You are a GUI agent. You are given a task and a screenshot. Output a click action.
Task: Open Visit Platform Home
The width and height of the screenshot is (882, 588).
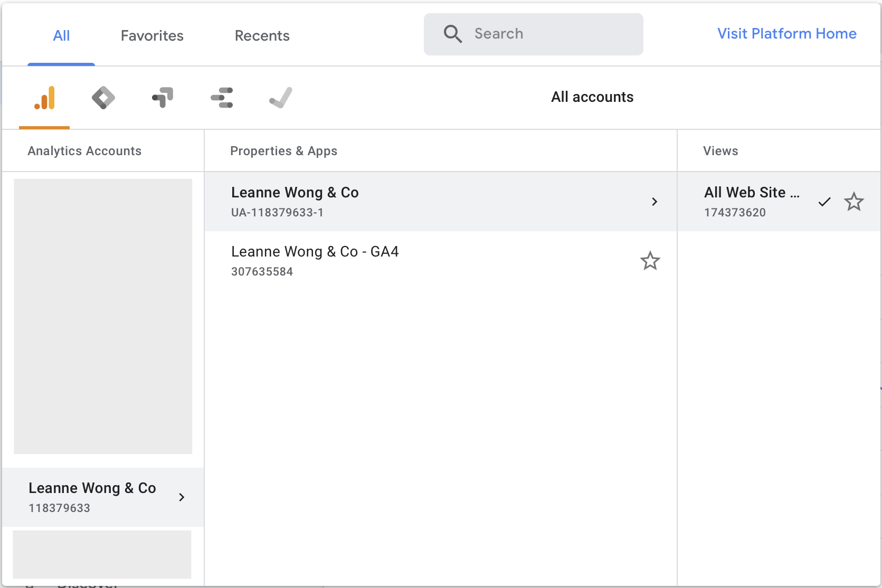pos(786,33)
